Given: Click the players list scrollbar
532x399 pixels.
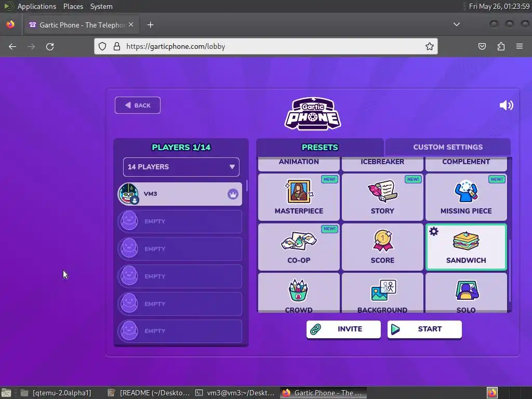Looking at the screenshot, I should (247, 185).
